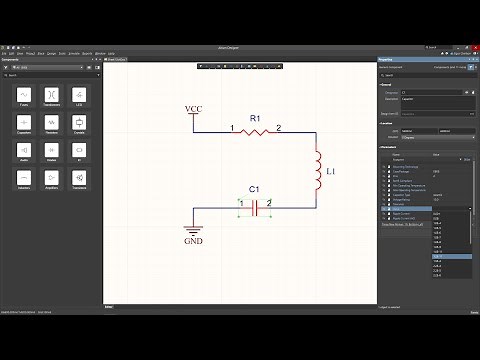Click the Show button in Parameters header

pyautogui.click(x=467, y=160)
